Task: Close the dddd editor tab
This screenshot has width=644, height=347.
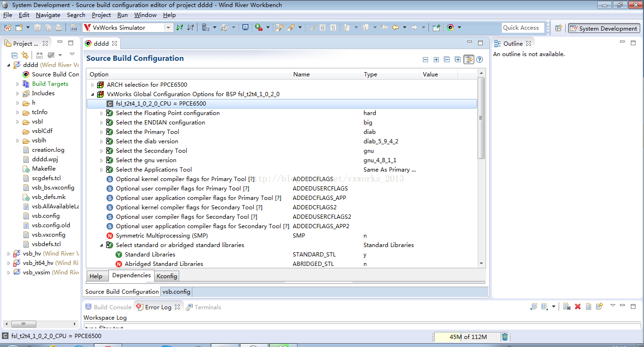Action: pos(114,43)
